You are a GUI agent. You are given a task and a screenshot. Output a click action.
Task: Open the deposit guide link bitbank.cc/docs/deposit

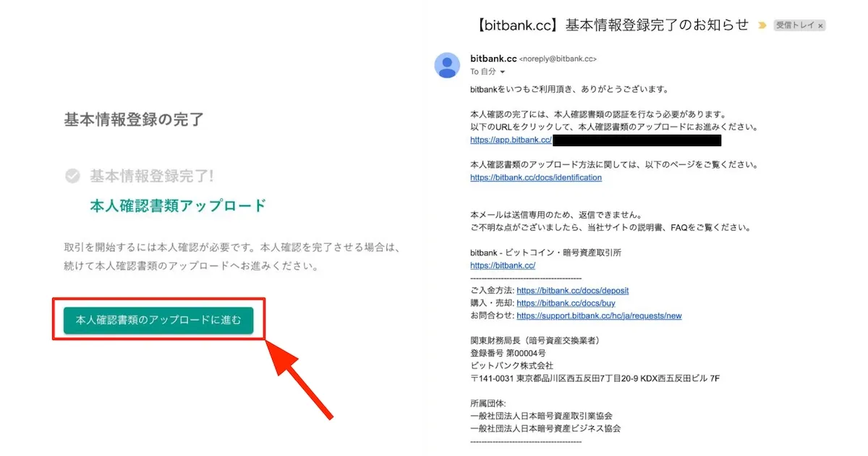point(571,290)
